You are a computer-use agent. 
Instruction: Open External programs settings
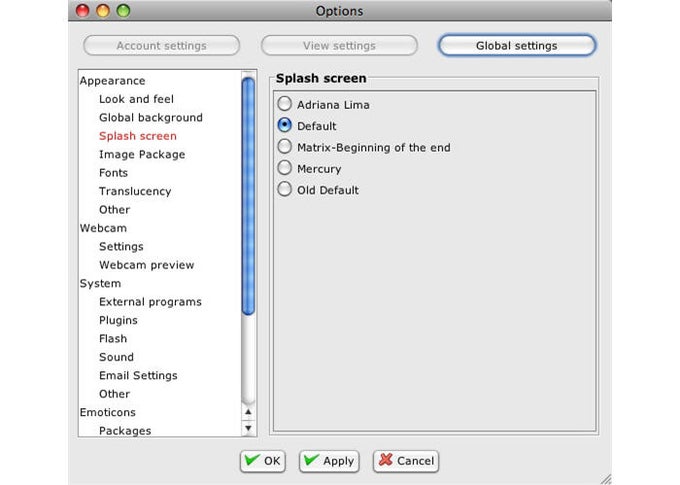pyautogui.click(x=150, y=302)
